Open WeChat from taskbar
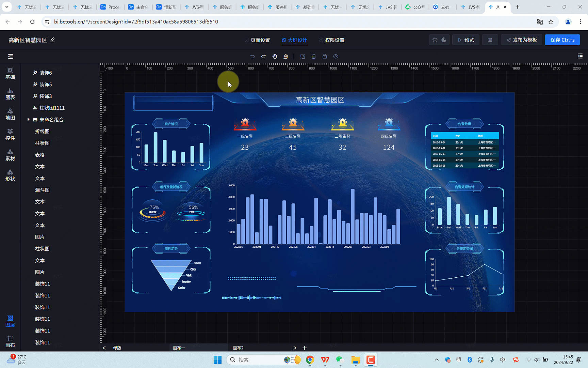Viewport: 588px width, 368px height. pyautogui.click(x=340, y=360)
